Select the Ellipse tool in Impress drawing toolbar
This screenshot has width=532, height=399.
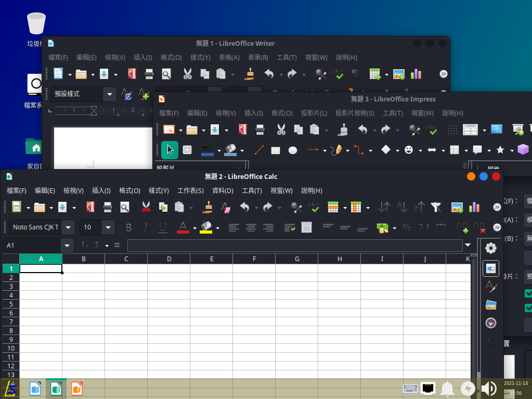point(292,150)
